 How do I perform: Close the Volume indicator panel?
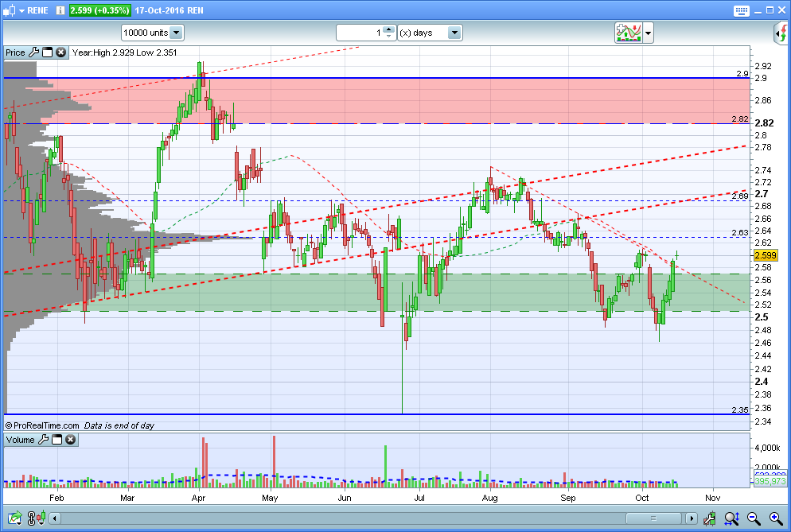click(x=70, y=440)
